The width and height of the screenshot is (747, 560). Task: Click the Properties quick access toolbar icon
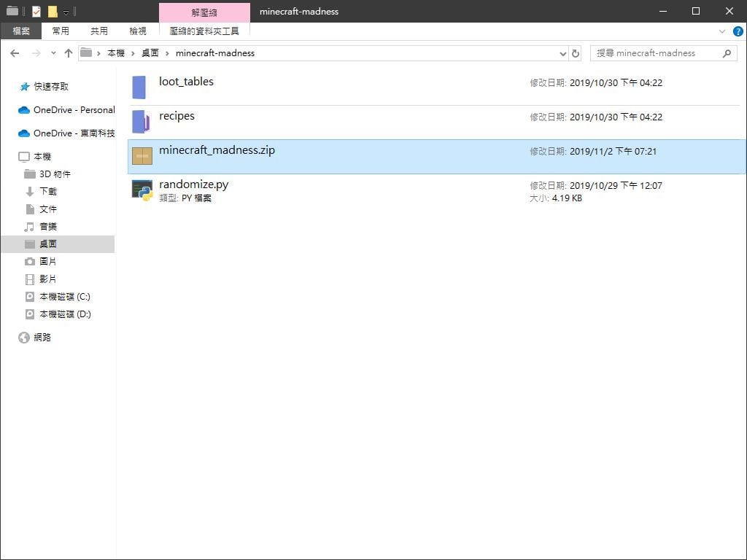click(x=36, y=11)
